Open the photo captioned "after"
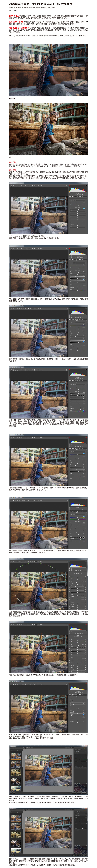 coord(48,129)
